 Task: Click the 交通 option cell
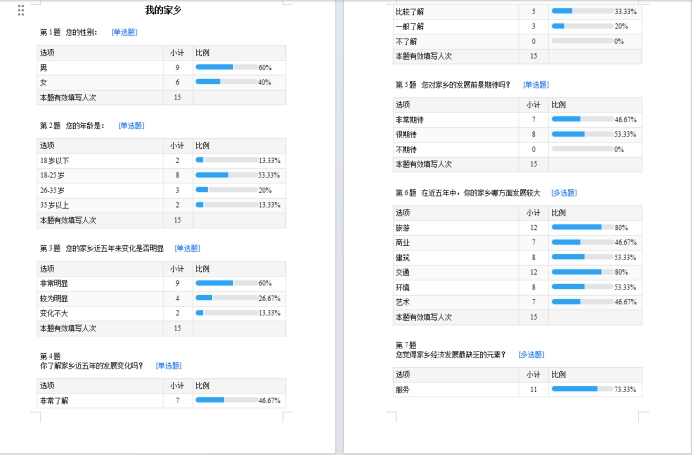pyautogui.click(x=456, y=272)
